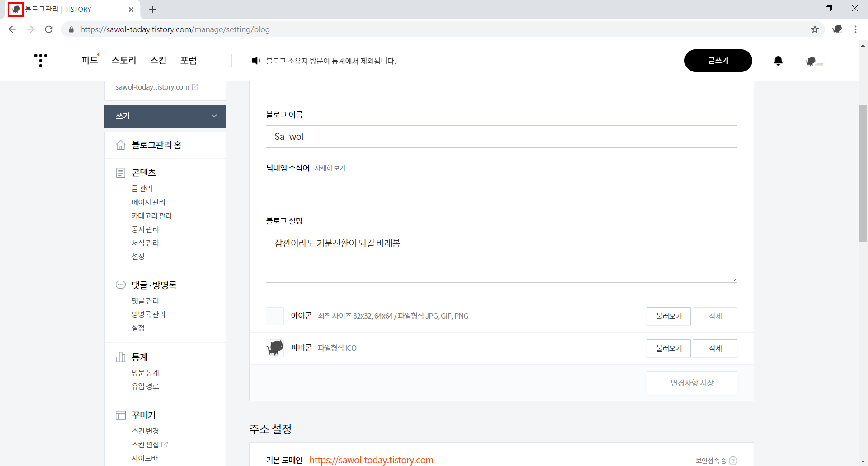Open the 포럼 menu

coord(189,60)
